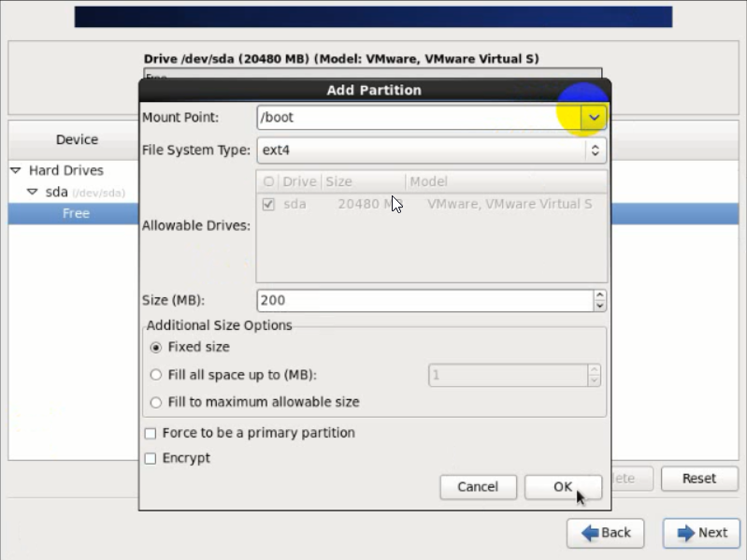747x560 pixels.
Task: Tick the Encrypt checkbox
Action: click(x=151, y=459)
